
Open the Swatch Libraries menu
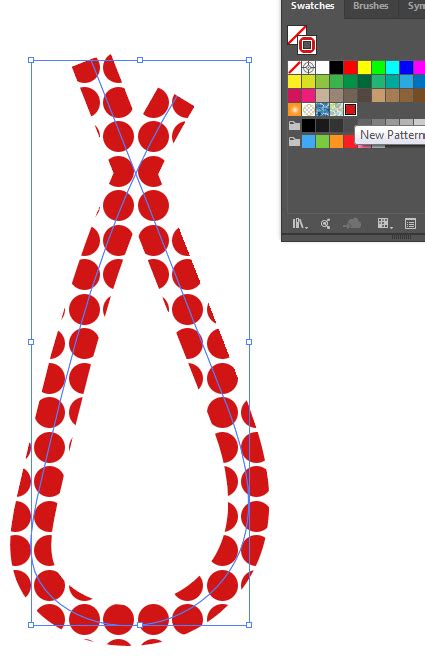300,223
